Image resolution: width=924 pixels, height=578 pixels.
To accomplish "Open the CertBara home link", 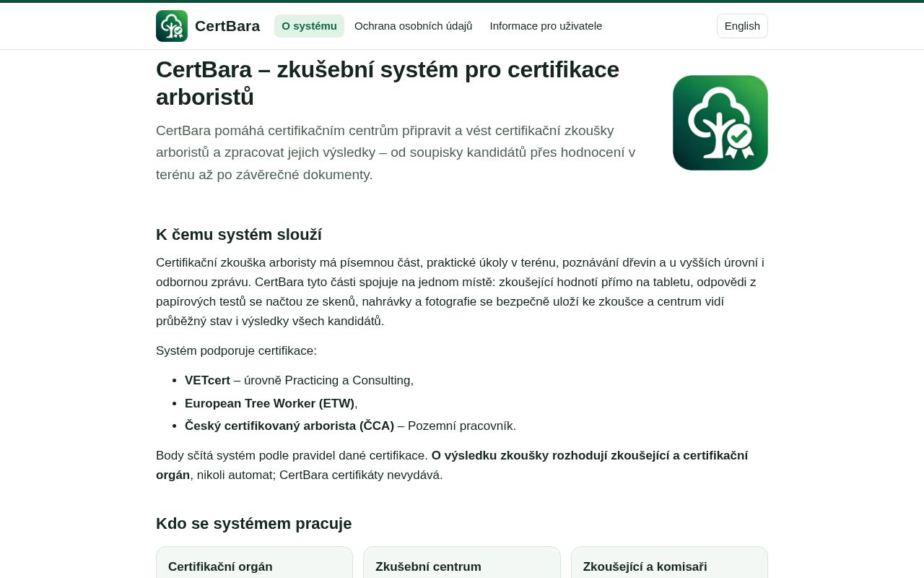I will (x=208, y=26).
